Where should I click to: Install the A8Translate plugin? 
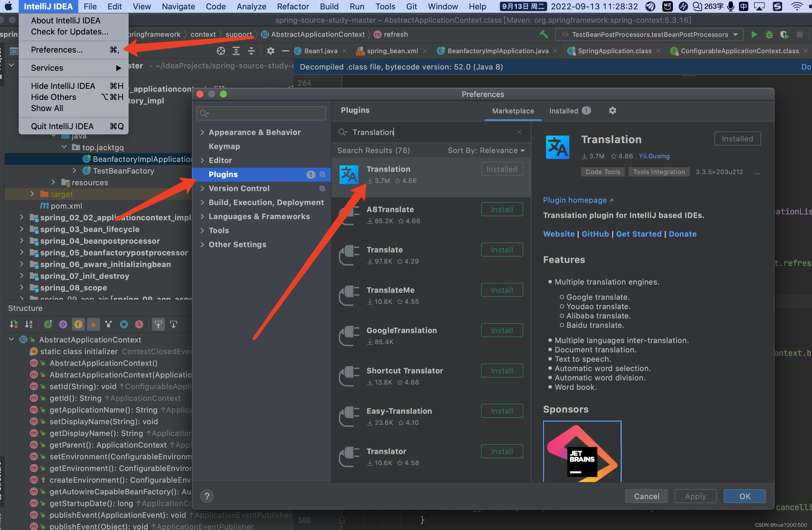[502, 209]
